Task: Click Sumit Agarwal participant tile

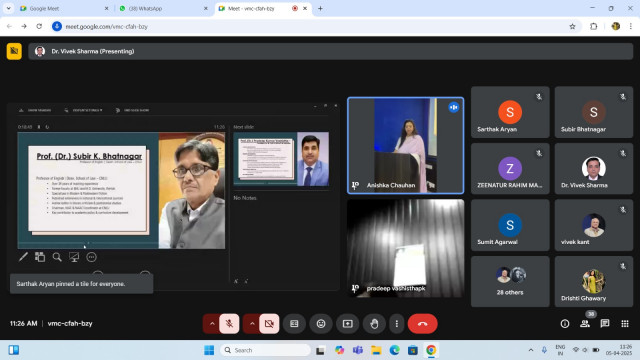Action: click(510, 225)
